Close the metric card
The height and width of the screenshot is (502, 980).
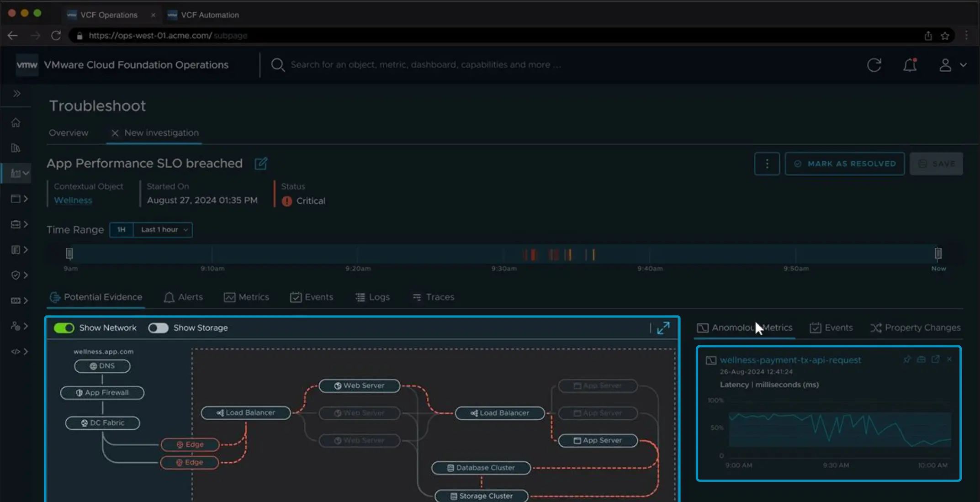click(x=949, y=359)
